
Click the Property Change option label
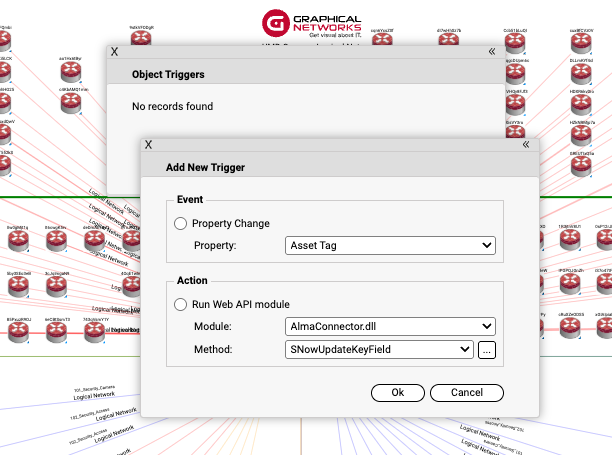[x=230, y=224]
